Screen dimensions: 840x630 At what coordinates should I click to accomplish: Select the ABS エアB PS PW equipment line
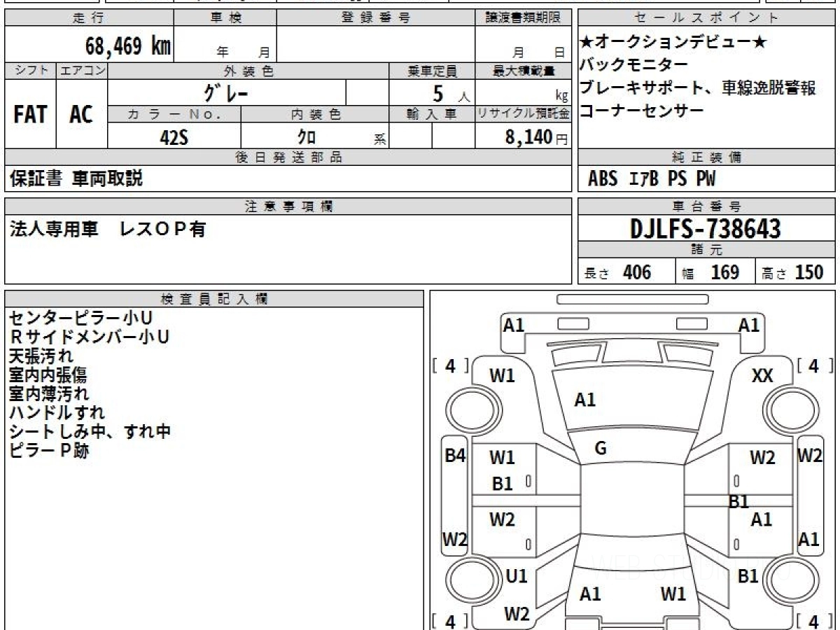click(x=652, y=179)
